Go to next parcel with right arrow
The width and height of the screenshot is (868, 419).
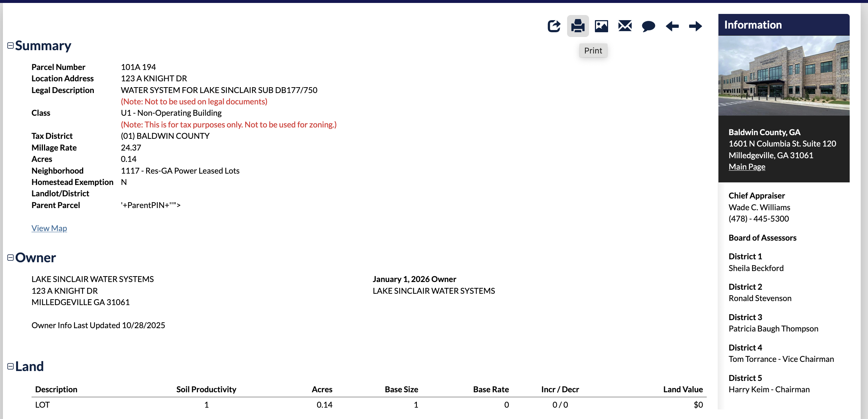[x=695, y=26]
